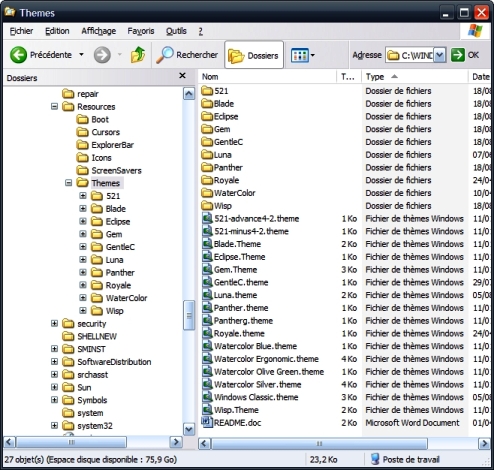Select the Icons folder in tree
Screen dimensions: 494x470
click(94, 158)
